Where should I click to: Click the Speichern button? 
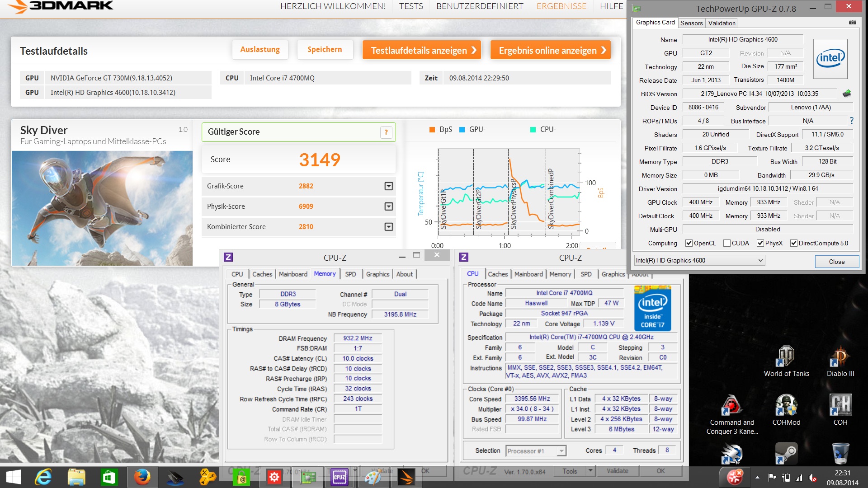pyautogui.click(x=325, y=50)
